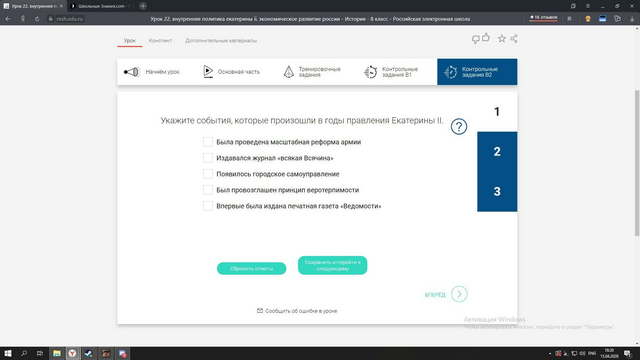
Task: Click the Yandex Browser taskbar icon
Action: (x=72, y=353)
